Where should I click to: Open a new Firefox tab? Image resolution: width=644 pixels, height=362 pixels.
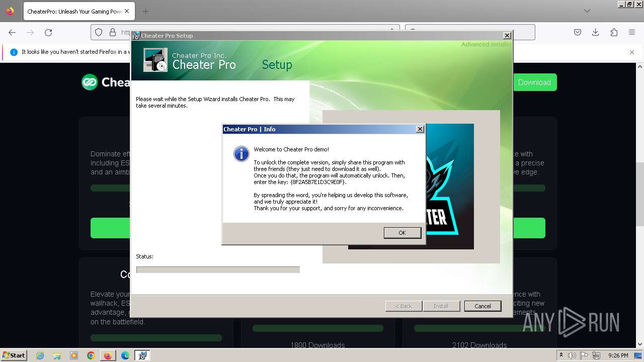point(145,11)
